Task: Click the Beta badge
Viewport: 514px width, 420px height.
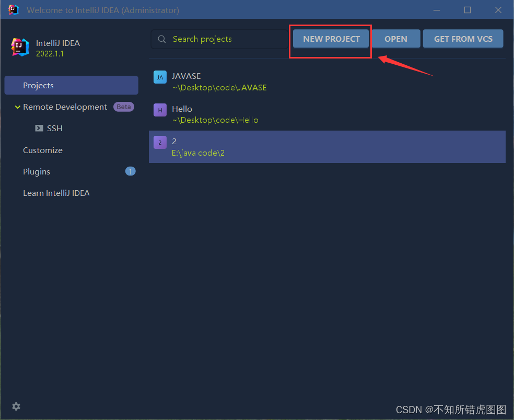Action: (124, 107)
